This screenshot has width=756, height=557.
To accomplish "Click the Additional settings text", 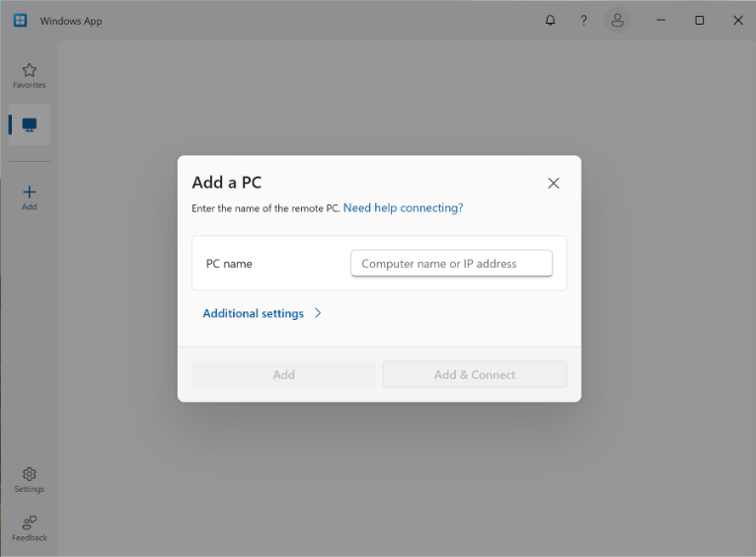I will click(x=253, y=313).
